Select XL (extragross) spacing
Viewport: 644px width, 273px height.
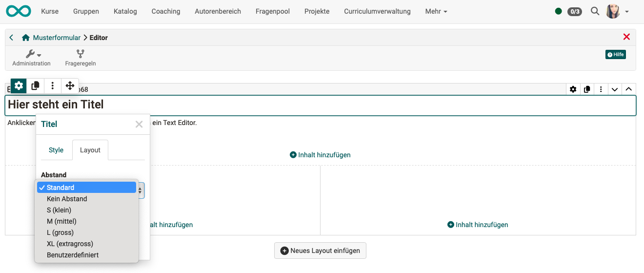86,244
